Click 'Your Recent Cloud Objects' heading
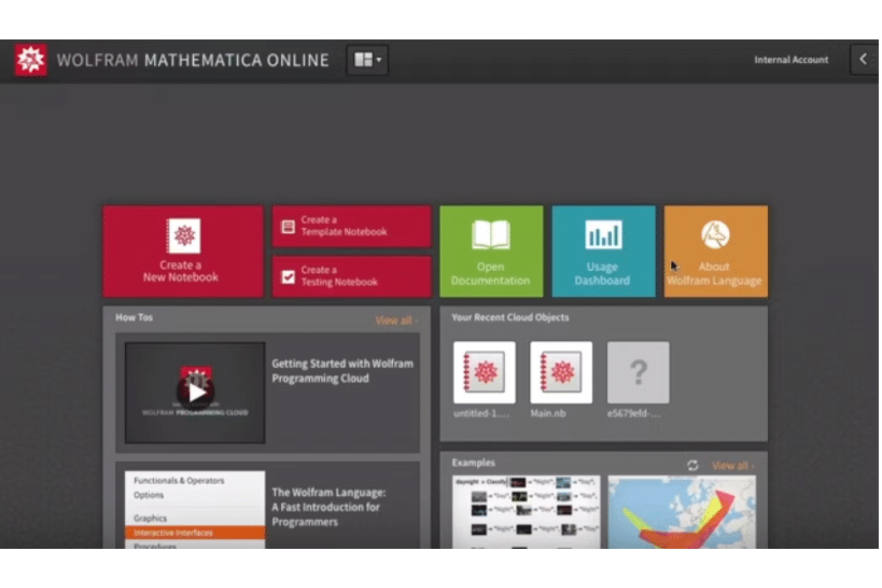 click(x=510, y=318)
